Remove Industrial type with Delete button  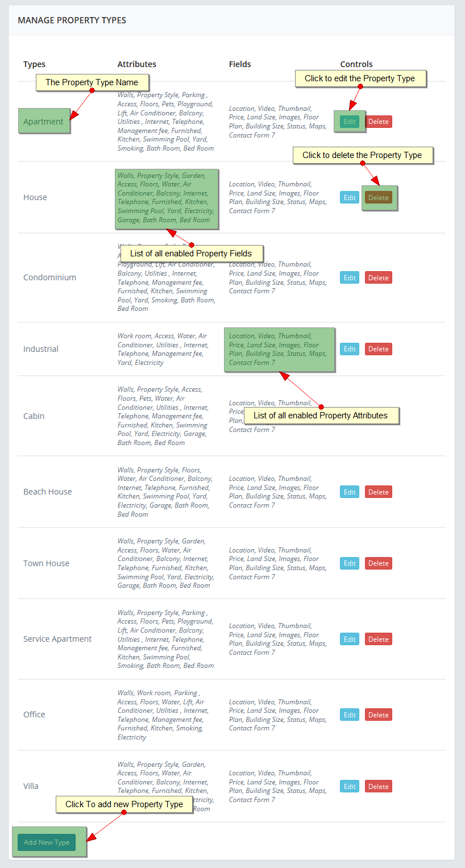(x=378, y=349)
